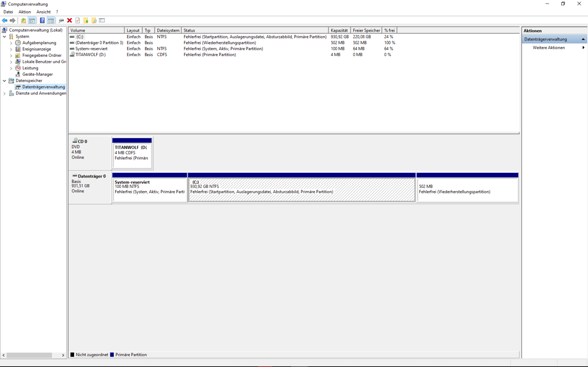Click the black Nicht zugeordnet legend swatch

coord(72,355)
